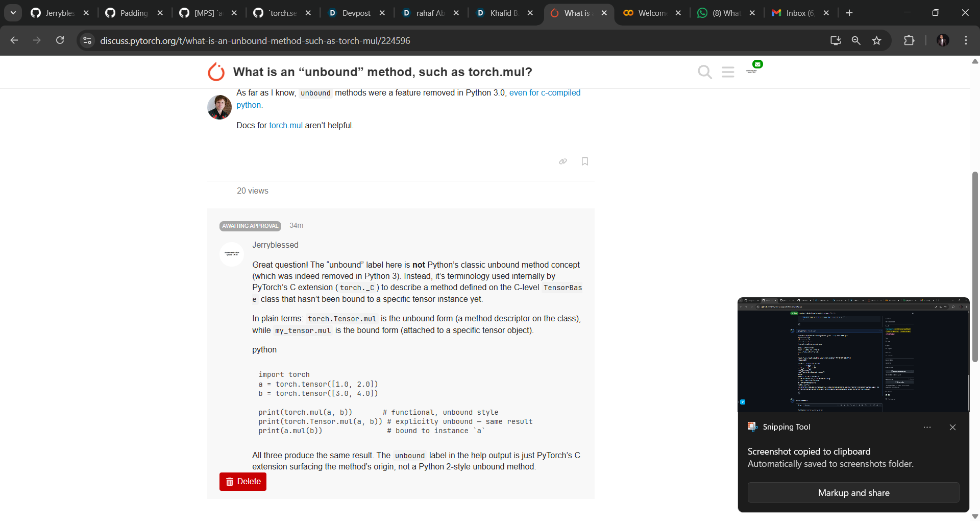Dismiss the Snipping Tool notification
980x521 pixels.
952,427
